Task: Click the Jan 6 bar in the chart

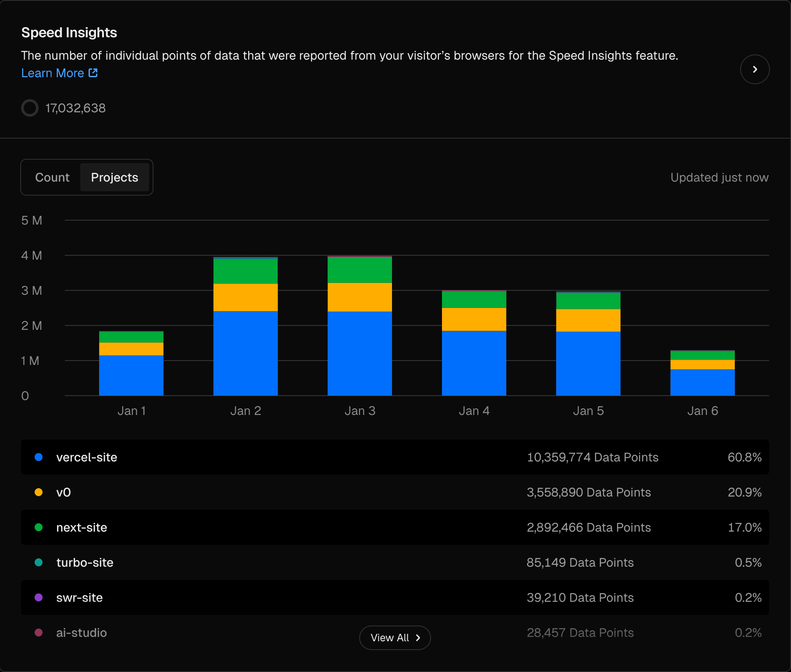Action: (702, 373)
